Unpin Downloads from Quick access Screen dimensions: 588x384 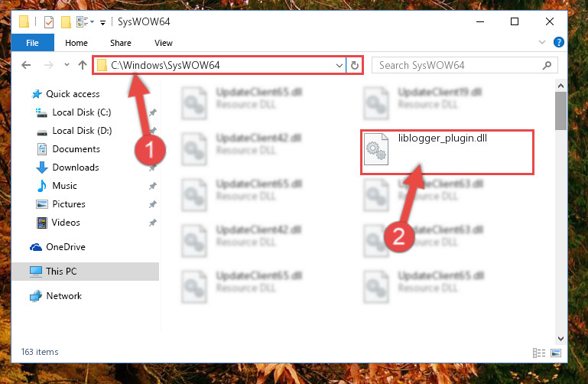[x=152, y=168]
